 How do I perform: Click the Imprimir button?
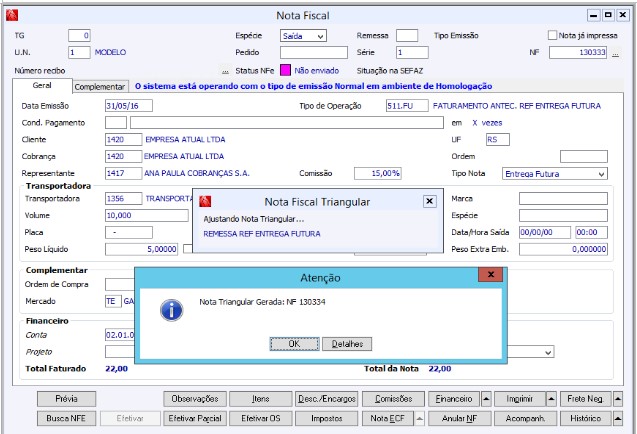click(x=520, y=399)
